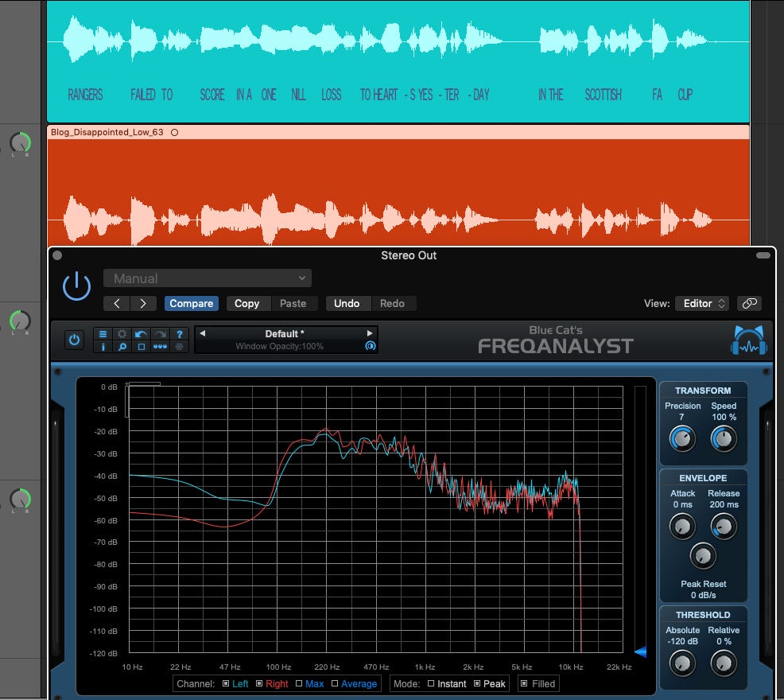Image resolution: width=784 pixels, height=700 pixels.
Task: Open the Manual preset dropdown
Action: tap(207, 278)
